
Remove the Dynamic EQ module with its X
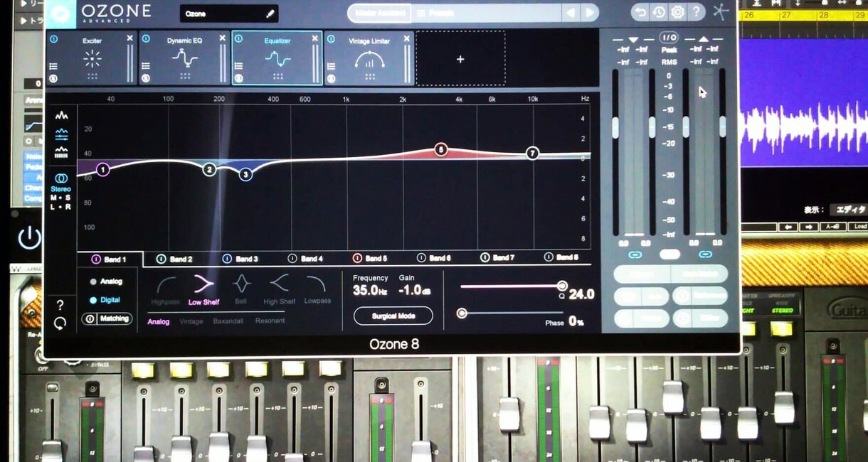tap(223, 38)
